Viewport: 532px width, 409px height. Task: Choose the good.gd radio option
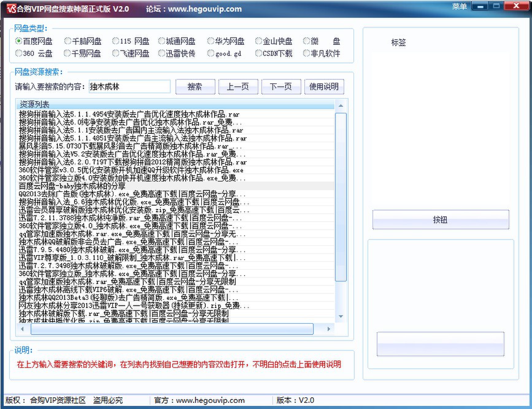[224, 53]
